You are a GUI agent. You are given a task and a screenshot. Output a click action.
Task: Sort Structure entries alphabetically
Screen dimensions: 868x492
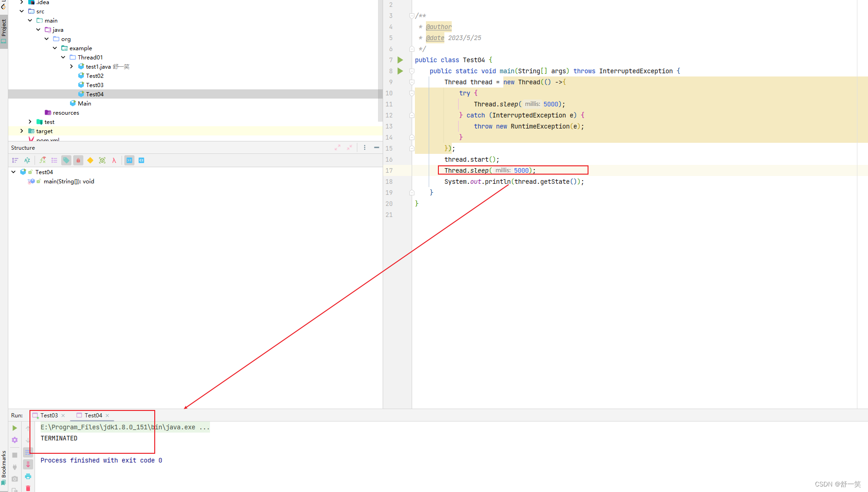(x=27, y=160)
